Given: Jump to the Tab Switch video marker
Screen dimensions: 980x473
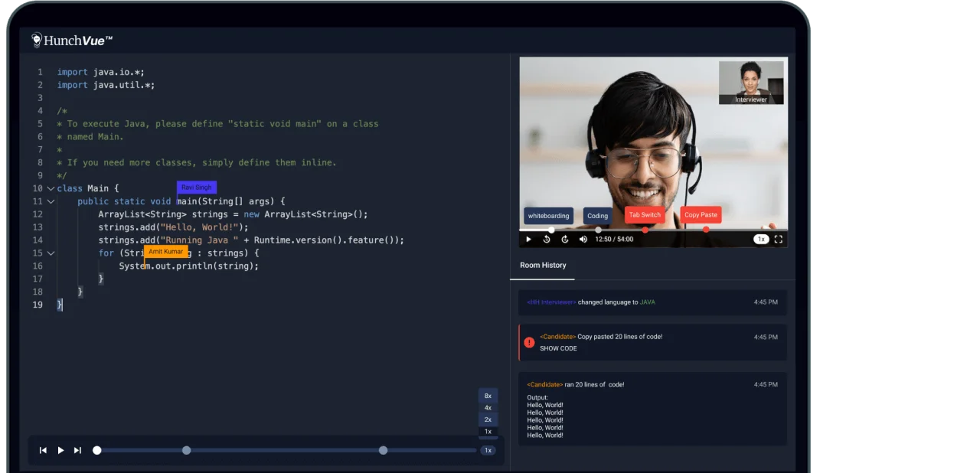Looking at the screenshot, I should pyautogui.click(x=645, y=215).
